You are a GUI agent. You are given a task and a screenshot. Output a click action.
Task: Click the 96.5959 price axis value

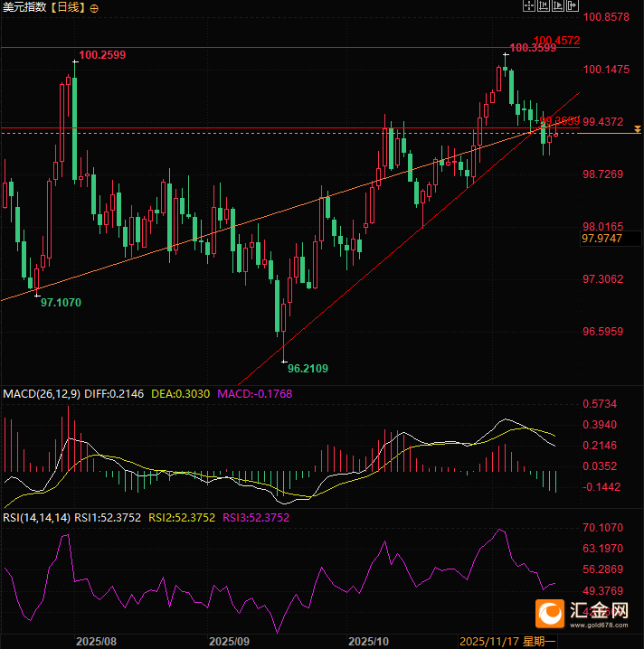point(603,332)
